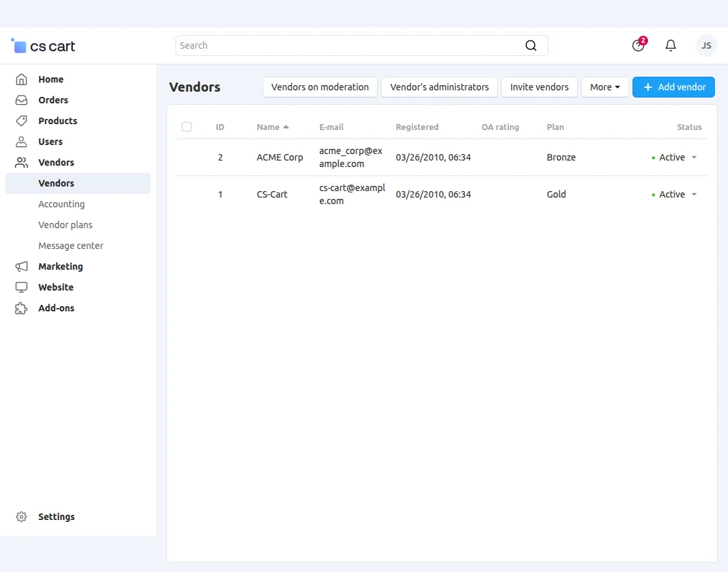Click the Add-ons puzzle piece icon
The width and height of the screenshot is (728, 572).
(21, 308)
